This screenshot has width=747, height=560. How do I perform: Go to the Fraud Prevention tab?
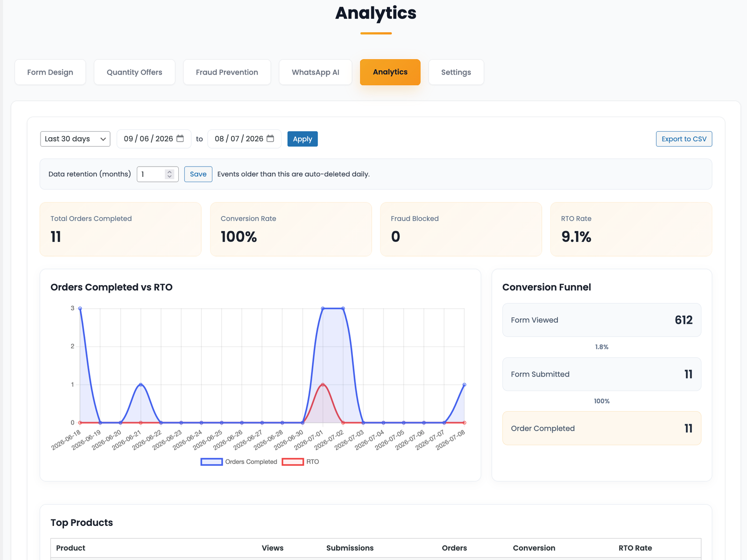click(x=227, y=72)
